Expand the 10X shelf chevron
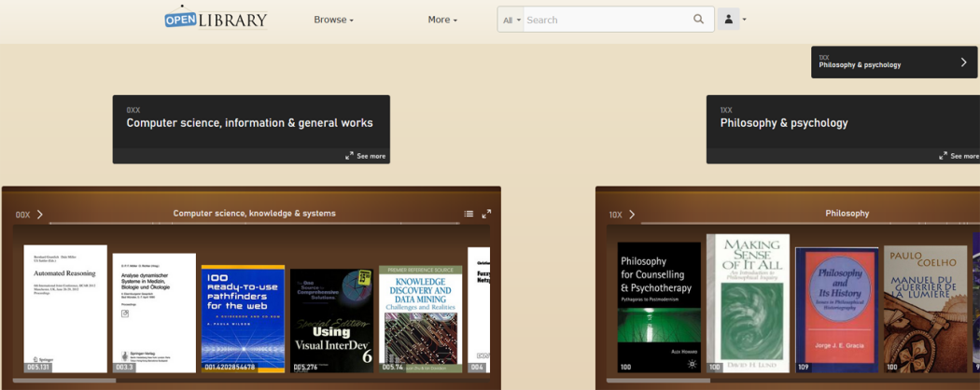This screenshot has width=980, height=390. tap(632, 215)
